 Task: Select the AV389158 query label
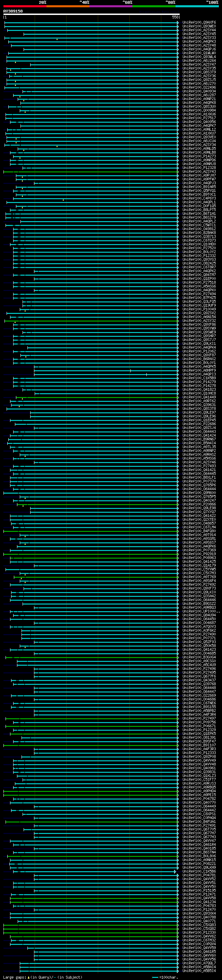click(x=13, y=11)
